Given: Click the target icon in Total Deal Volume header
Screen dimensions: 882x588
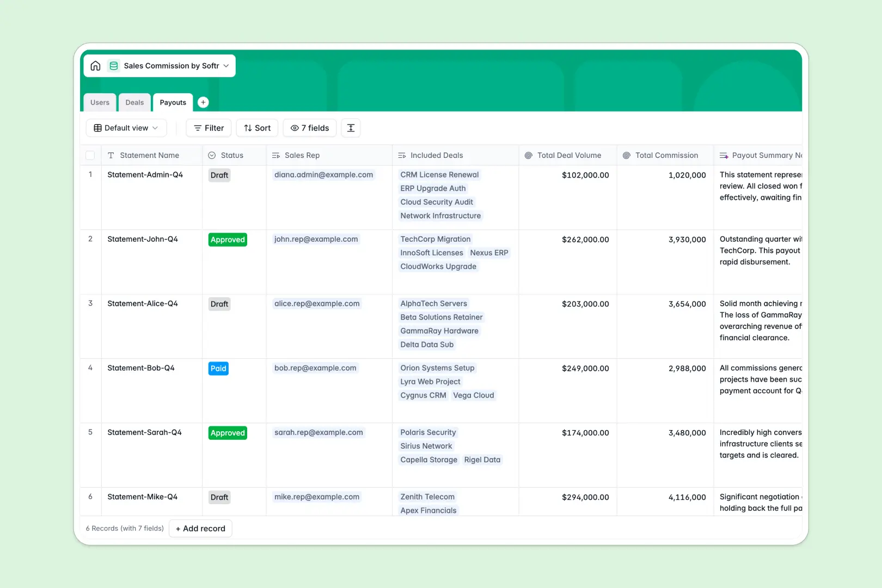Looking at the screenshot, I should click(528, 155).
